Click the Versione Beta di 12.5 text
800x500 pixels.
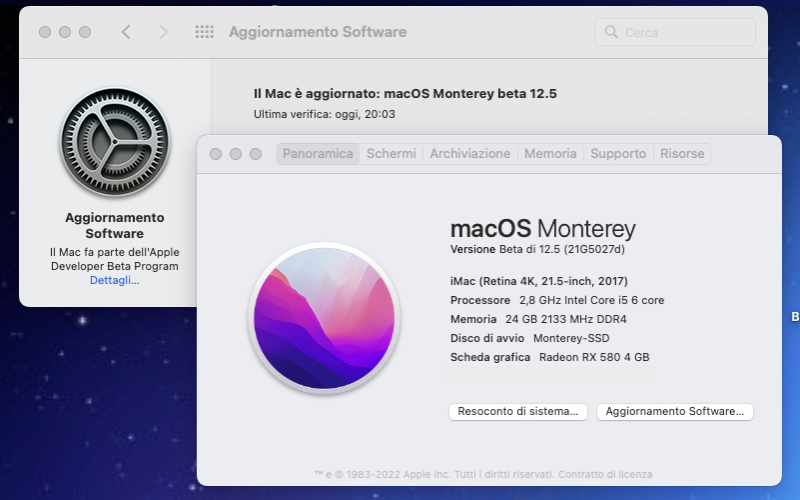pos(544,249)
